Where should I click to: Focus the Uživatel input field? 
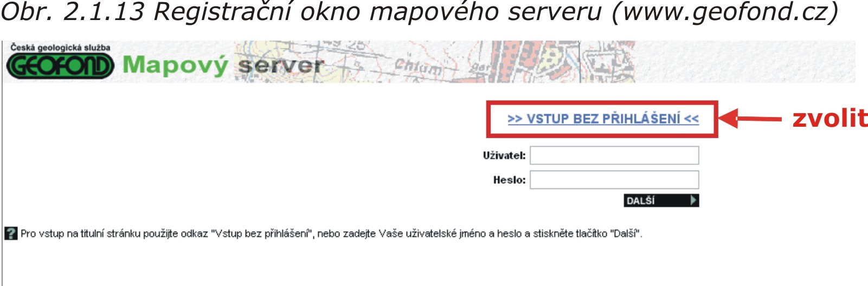click(x=614, y=155)
